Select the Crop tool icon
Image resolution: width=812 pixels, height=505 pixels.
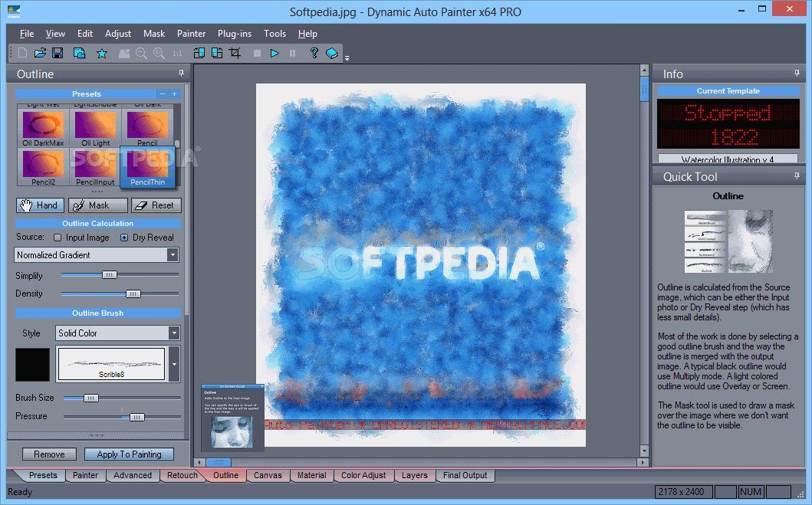pos(235,53)
